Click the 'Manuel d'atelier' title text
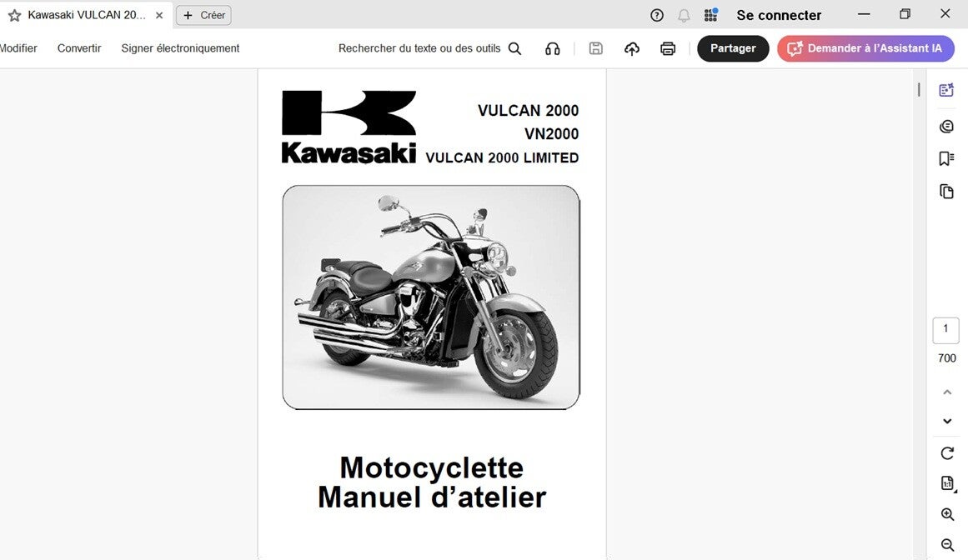968x560 pixels. [x=432, y=497]
